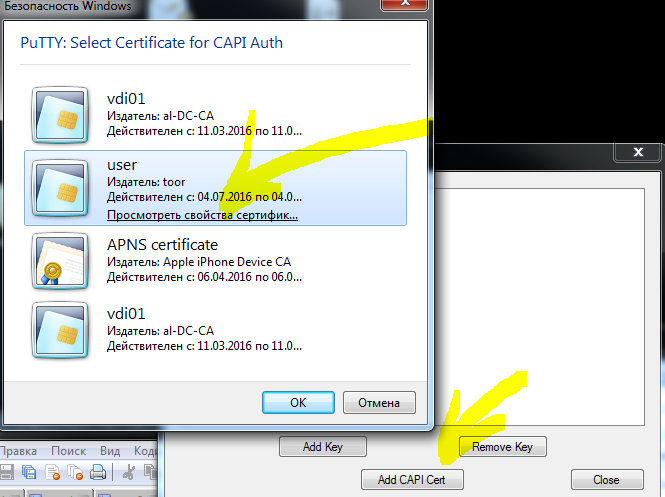Click issuer line Apple iPhone Device CA
Screen dimensions: 665x497
(198, 262)
